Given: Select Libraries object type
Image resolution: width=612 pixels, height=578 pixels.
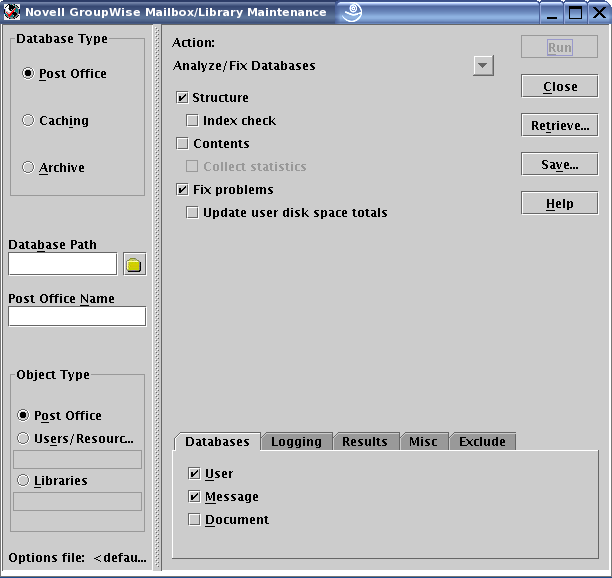Looking at the screenshot, I should [23, 480].
